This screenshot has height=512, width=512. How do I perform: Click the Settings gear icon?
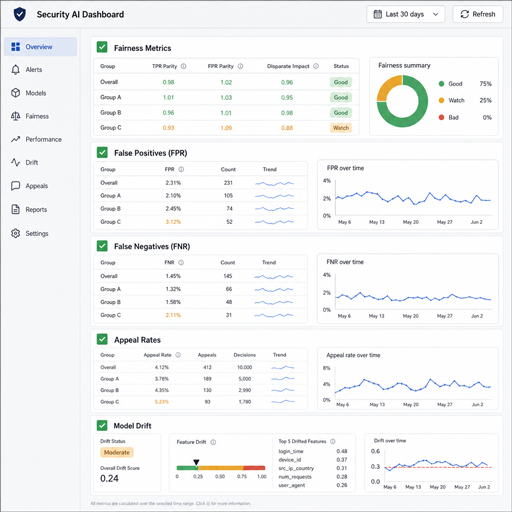coord(15,233)
